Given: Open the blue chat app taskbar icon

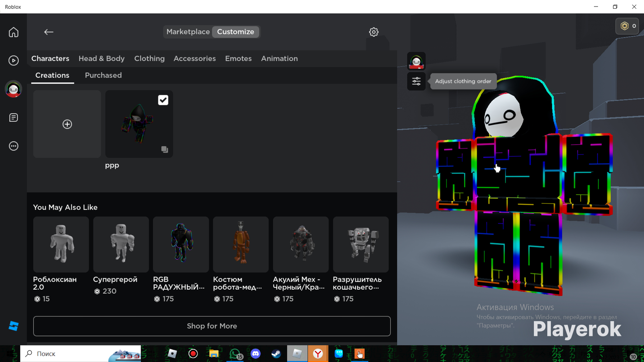Looking at the screenshot, I should click(339, 354).
